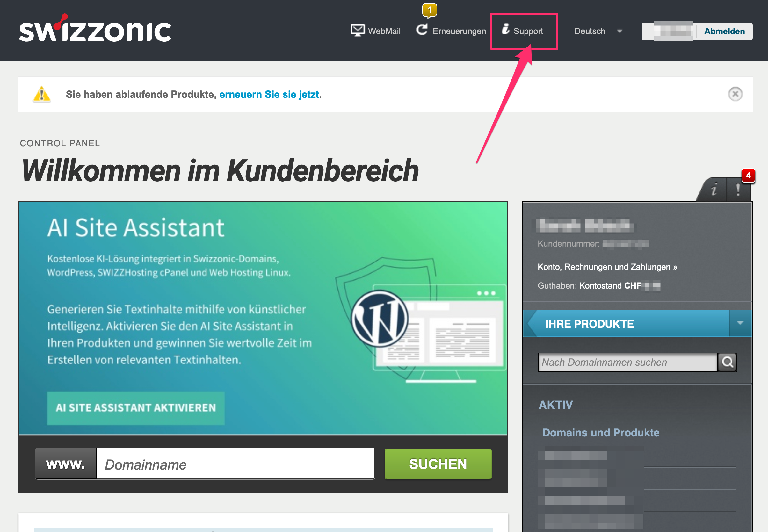This screenshot has width=768, height=532.
Task: Expand the Ihre Produkte dropdown arrow
Action: tap(740, 323)
